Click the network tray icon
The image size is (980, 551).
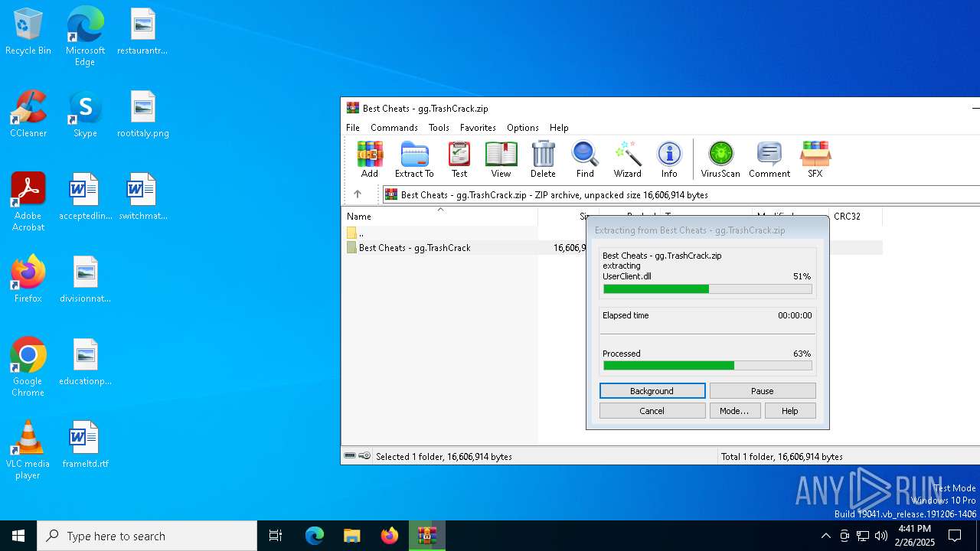[x=863, y=536]
